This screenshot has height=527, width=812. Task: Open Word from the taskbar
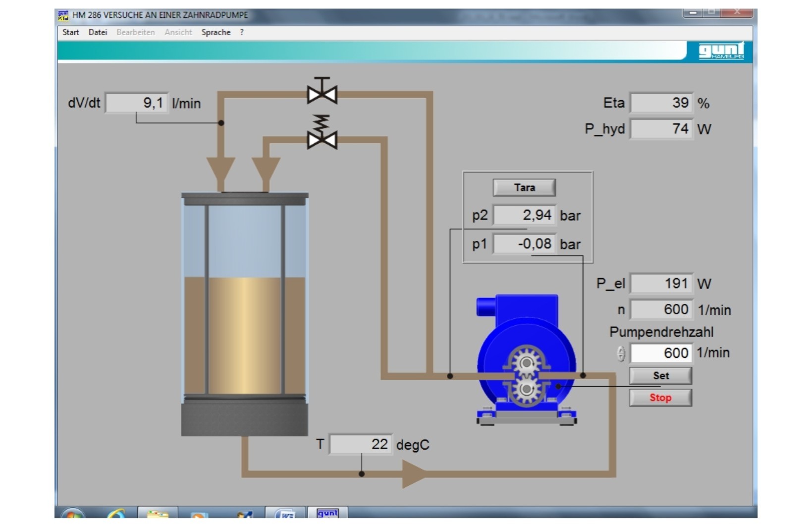[285, 513]
